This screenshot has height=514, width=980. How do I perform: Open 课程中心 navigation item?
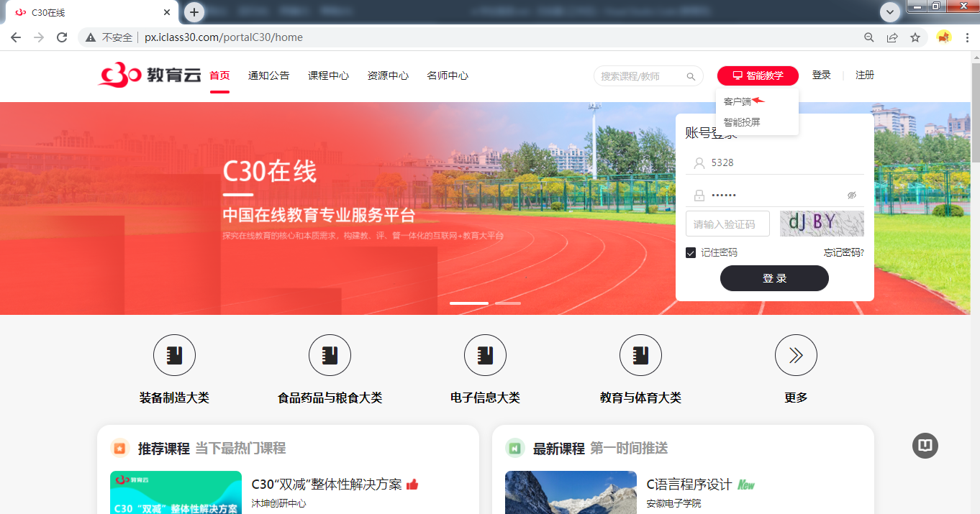329,75
